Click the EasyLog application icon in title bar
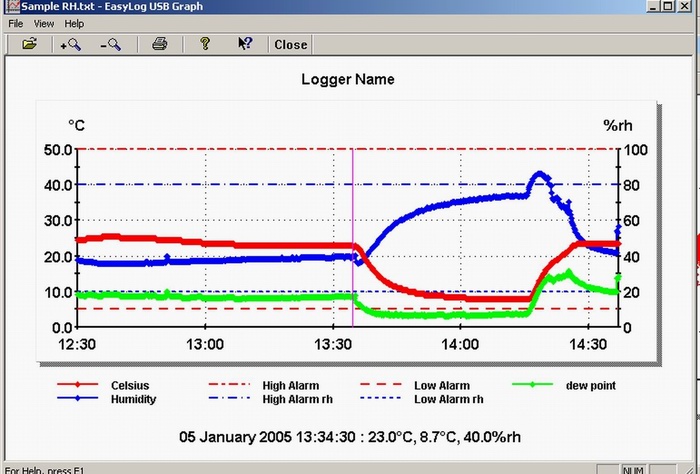The height and width of the screenshot is (474, 700). 9,6
